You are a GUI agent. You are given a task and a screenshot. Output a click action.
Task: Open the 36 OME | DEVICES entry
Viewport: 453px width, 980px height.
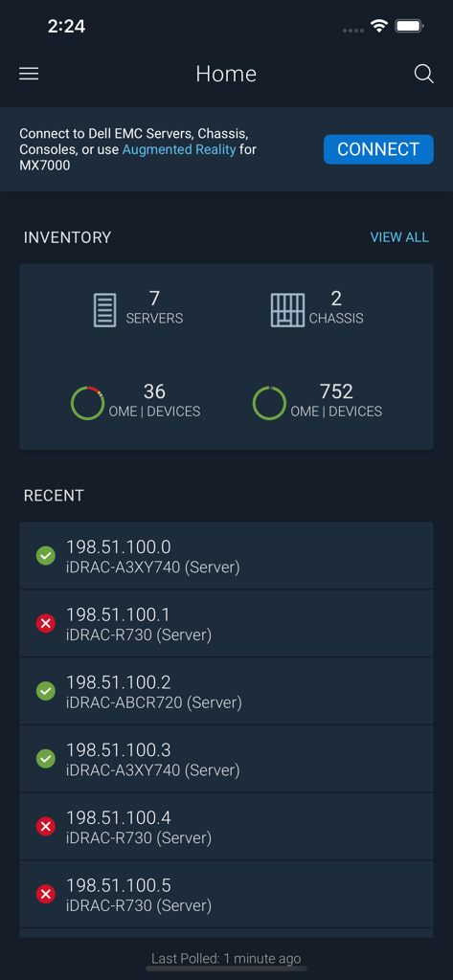coord(154,401)
